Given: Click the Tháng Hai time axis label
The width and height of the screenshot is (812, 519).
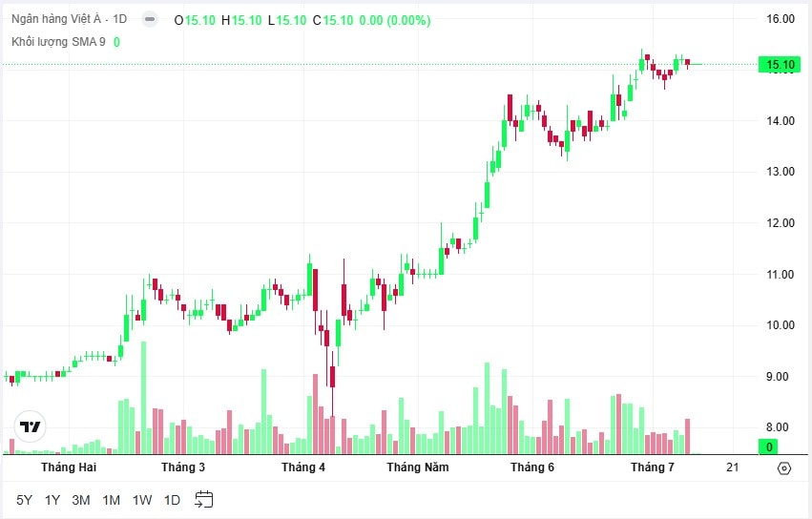Looking at the screenshot, I should [x=69, y=467].
